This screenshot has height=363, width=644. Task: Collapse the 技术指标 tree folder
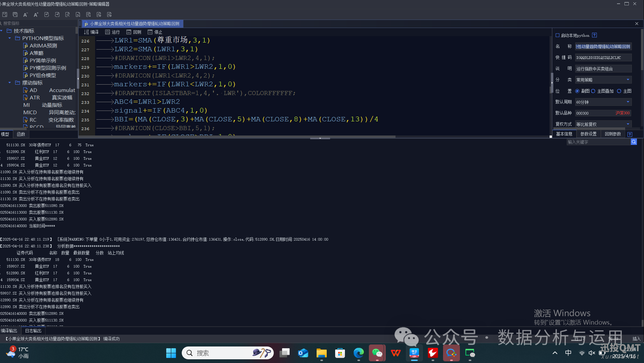(x=2, y=31)
